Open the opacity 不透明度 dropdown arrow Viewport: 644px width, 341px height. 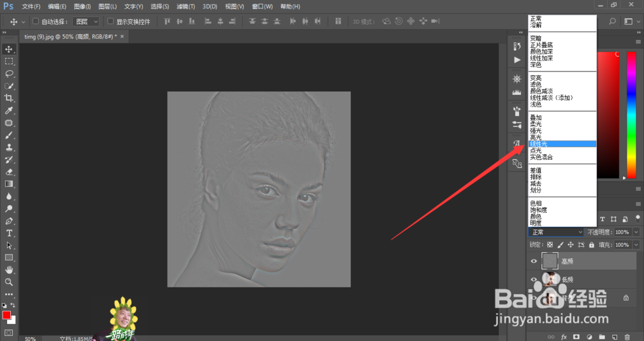point(636,232)
